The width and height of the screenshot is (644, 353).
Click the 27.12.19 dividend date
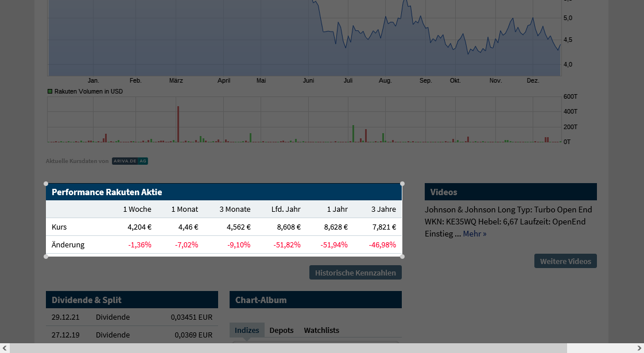tap(65, 335)
